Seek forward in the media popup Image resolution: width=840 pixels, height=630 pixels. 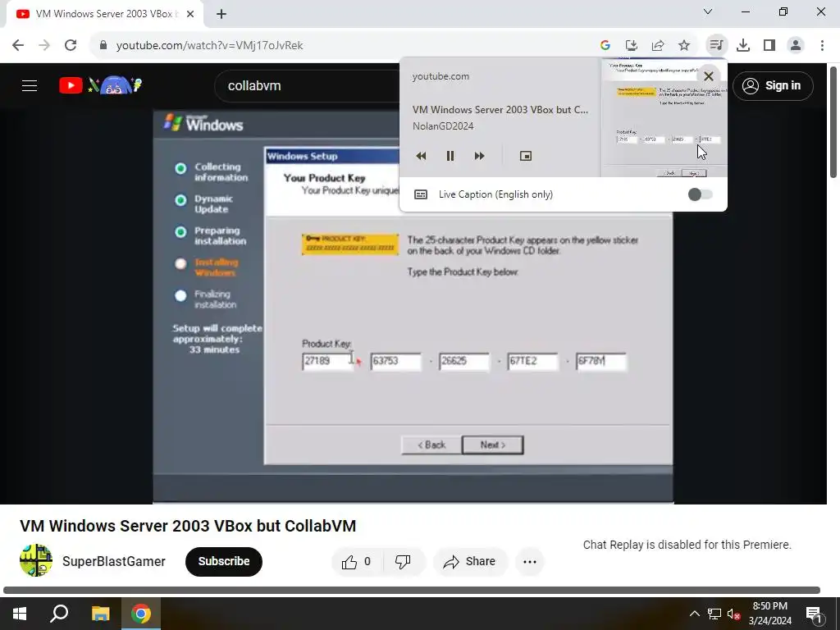click(479, 156)
